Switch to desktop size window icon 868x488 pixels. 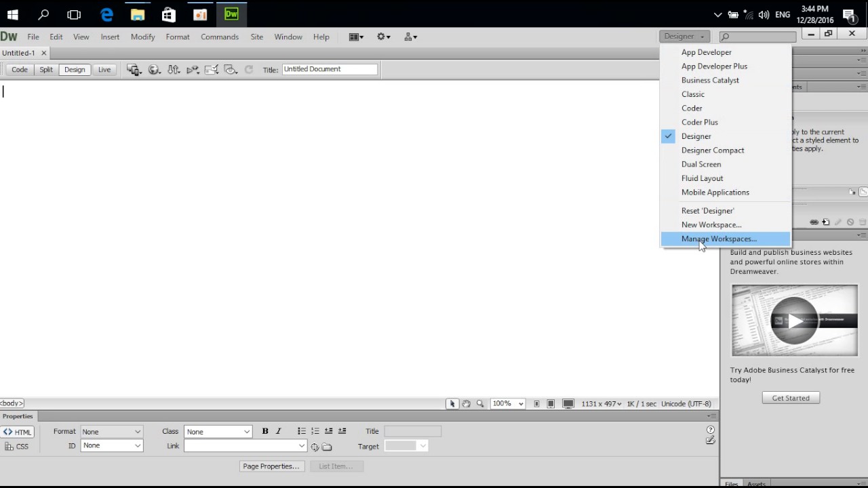568,404
